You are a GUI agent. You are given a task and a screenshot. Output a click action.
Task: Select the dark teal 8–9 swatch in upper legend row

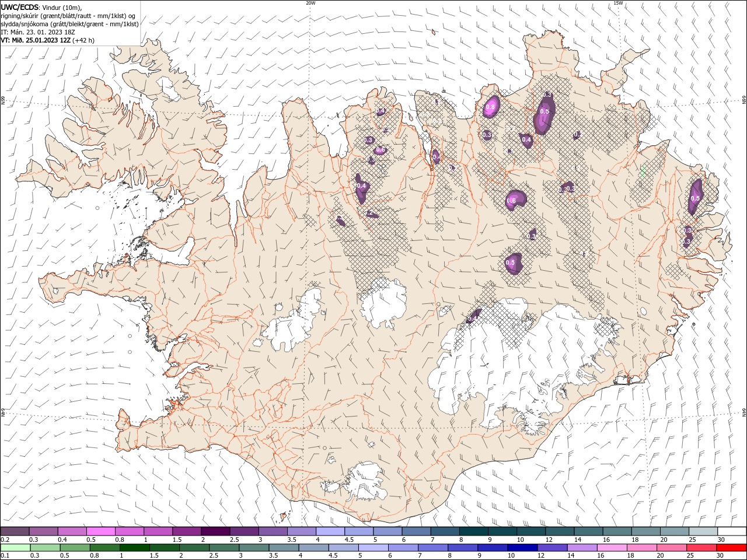[x=473, y=531]
